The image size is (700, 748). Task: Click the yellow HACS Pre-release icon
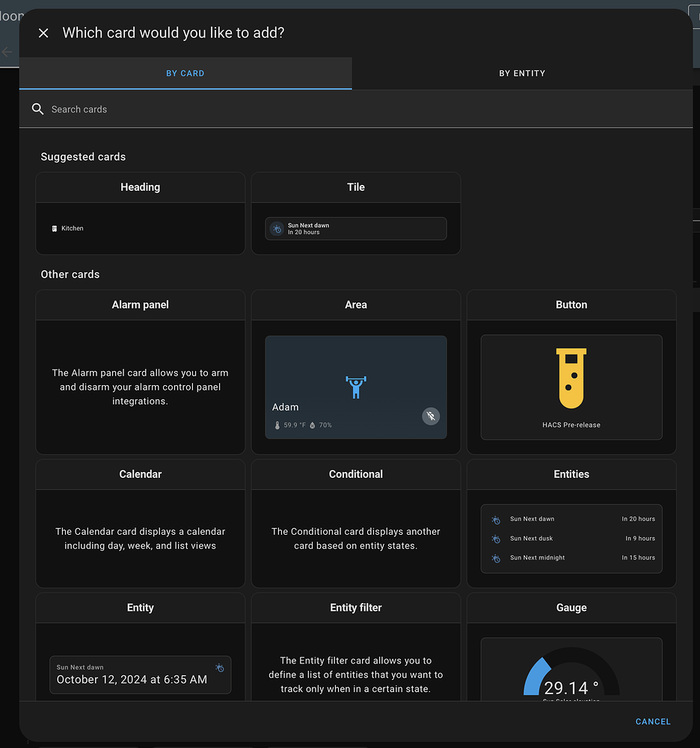coord(571,378)
